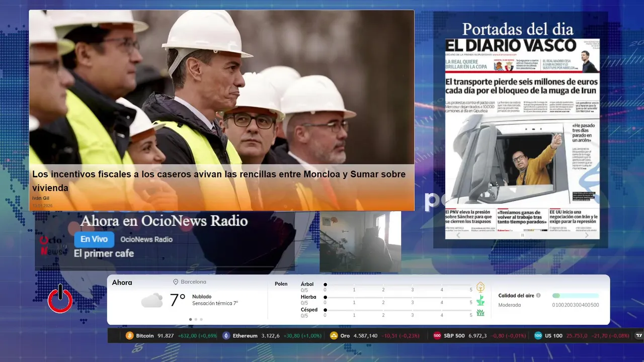
Task: Click the Ethereum ticker label
Action: click(245, 336)
